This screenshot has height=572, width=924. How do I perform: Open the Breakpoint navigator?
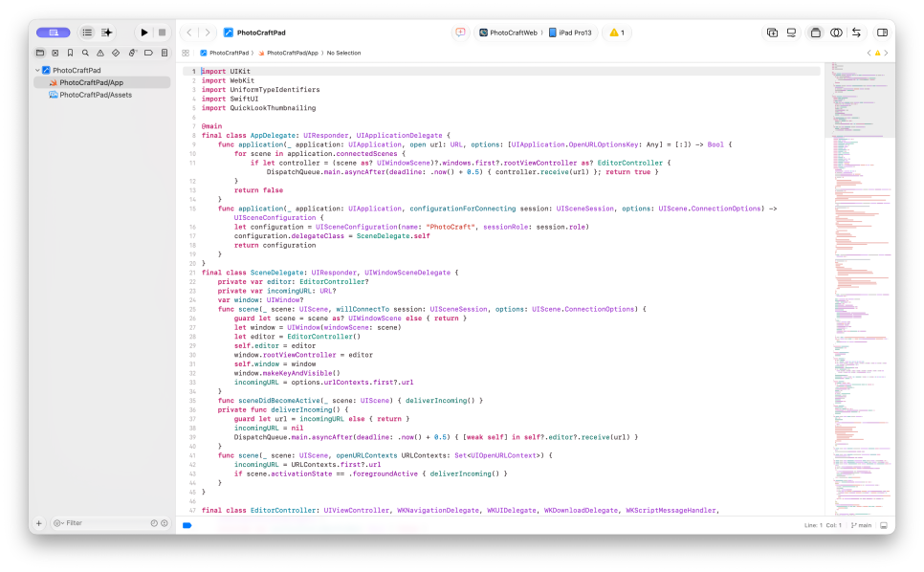coord(148,53)
